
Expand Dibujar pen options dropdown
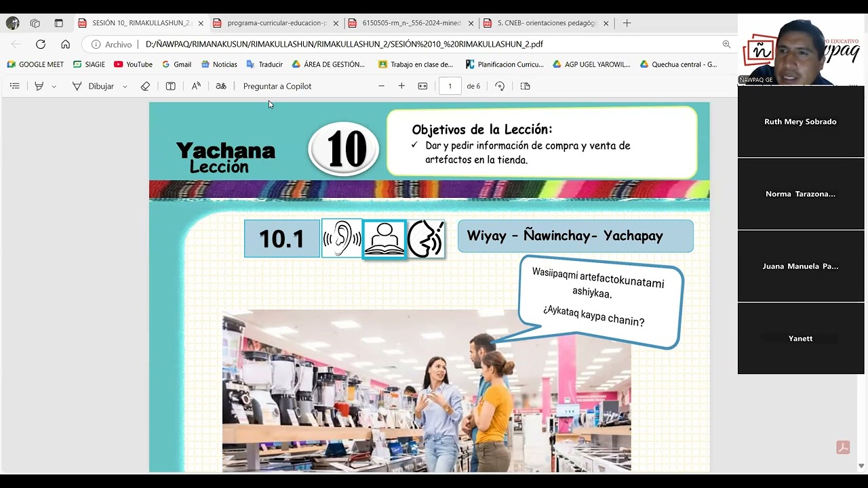[x=125, y=86]
